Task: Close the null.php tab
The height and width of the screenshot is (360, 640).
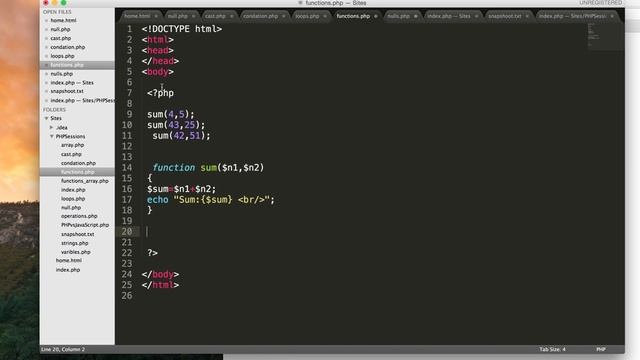Action: coord(193,16)
